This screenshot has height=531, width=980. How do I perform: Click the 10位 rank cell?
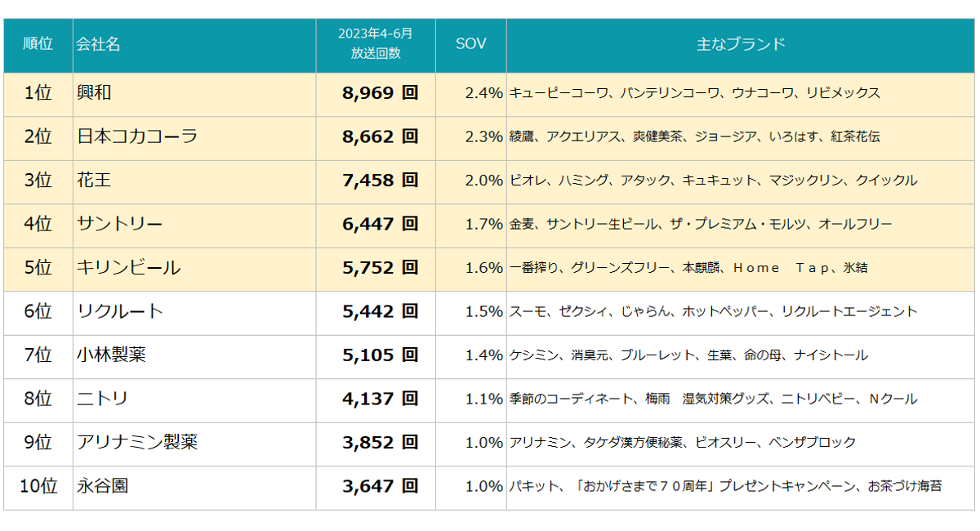[38, 486]
